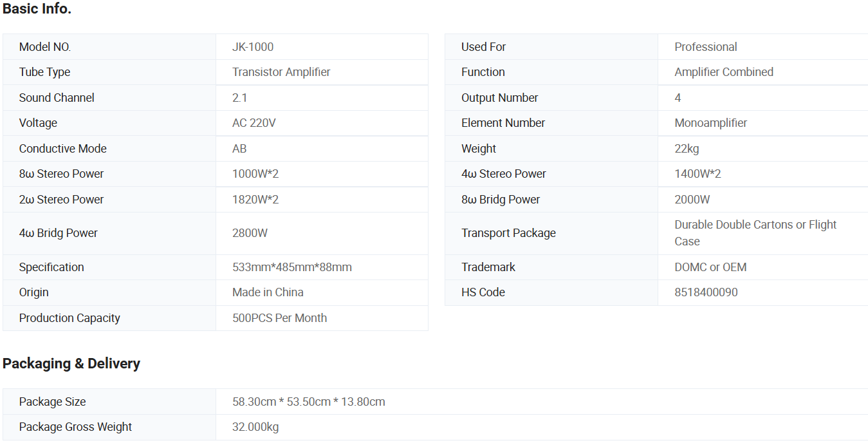Select the HS Code number 8518400090
Image resolution: width=868 pixels, height=445 pixels.
(x=706, y=292)
